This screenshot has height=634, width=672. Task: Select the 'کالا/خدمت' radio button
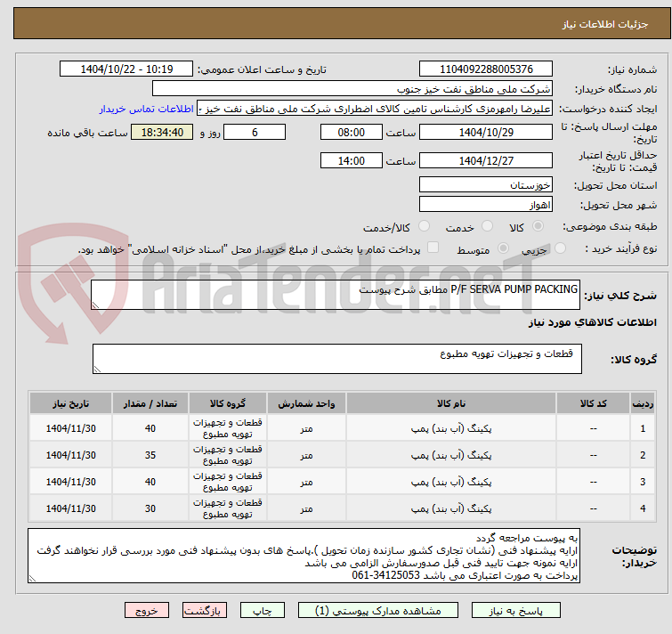coord(424,226)
